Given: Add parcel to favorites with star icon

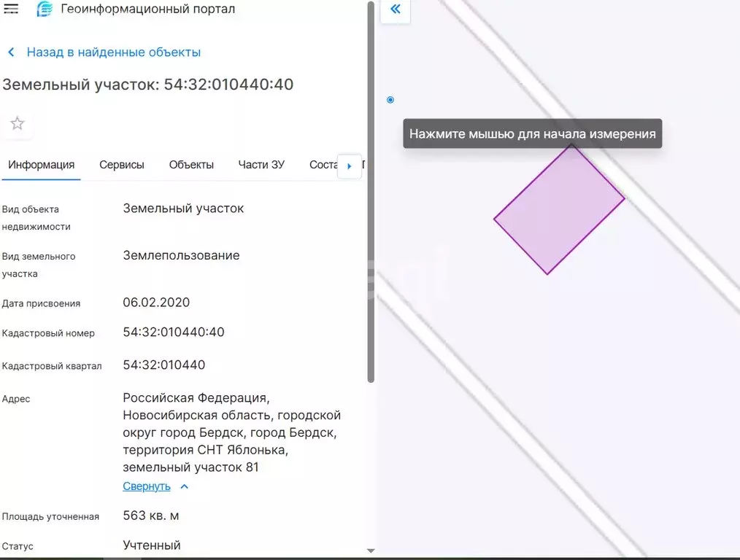Looking at the screenshot, I should [x=18, y=123].
